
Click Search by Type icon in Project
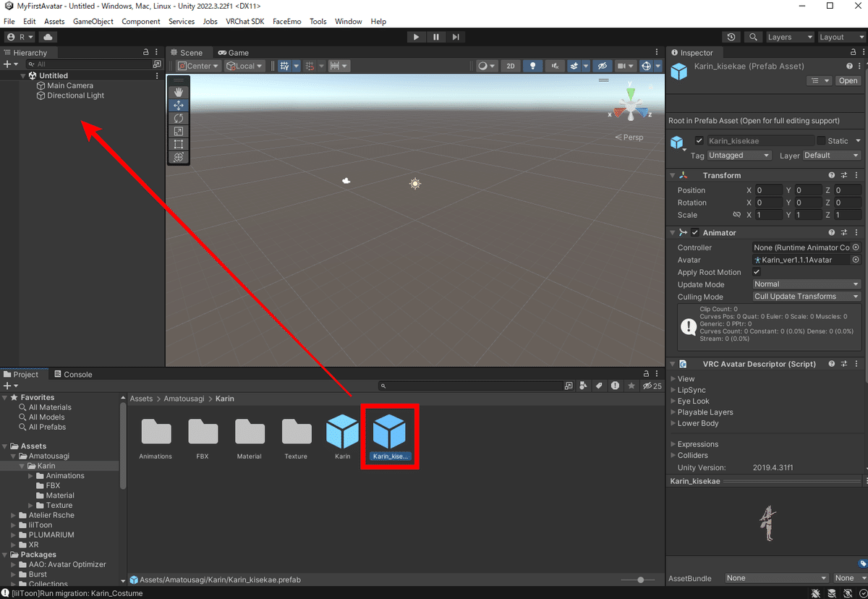583,386
